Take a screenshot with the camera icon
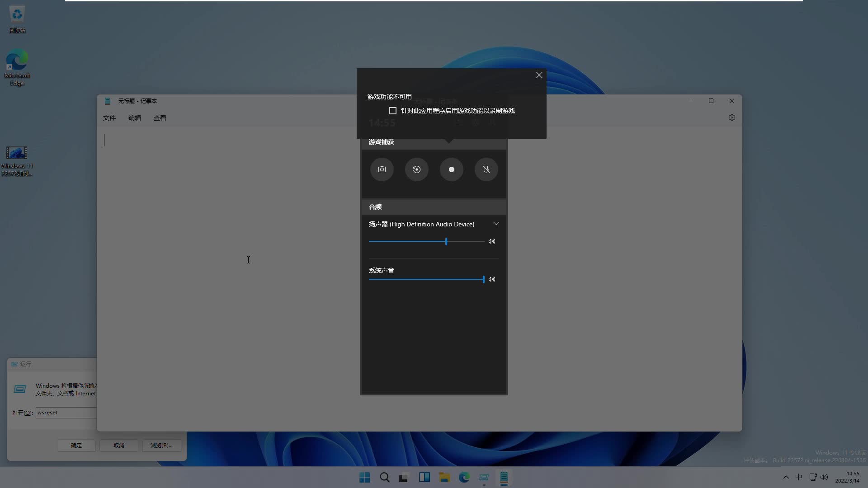868x488 pixels. coord(382,169)
